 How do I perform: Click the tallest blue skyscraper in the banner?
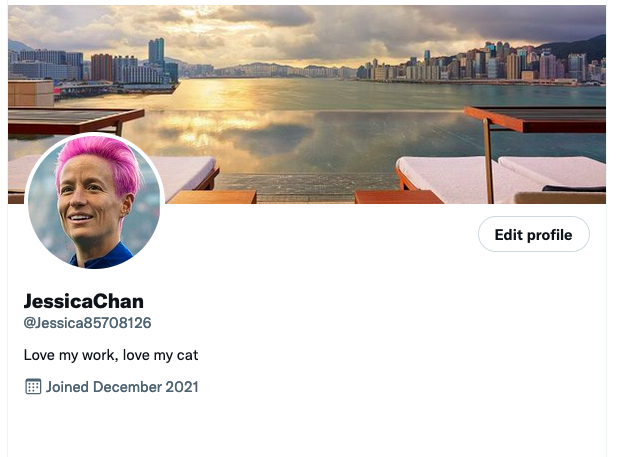pos(156,52)
